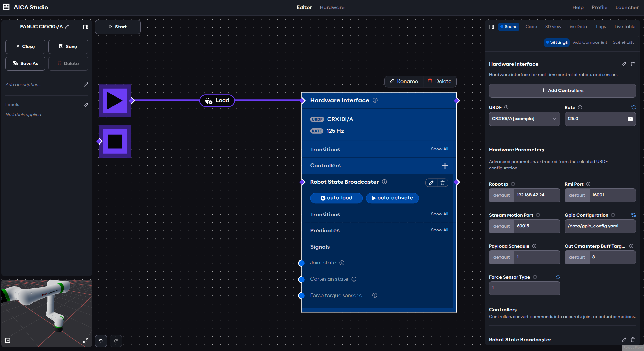Image resolution: width=644 pixels, height=351 pixels.
Task: Select the Settings pill in the Scene panel
Action: point(556,42)
